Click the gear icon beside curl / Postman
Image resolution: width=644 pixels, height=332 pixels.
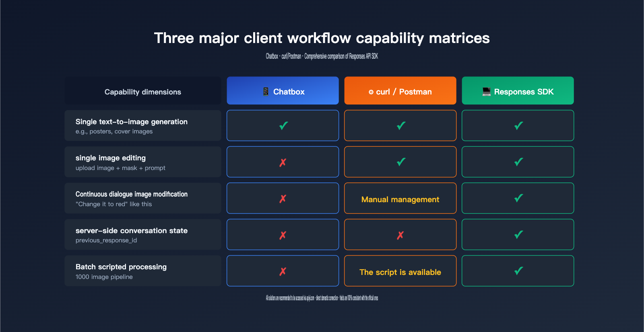371,92
